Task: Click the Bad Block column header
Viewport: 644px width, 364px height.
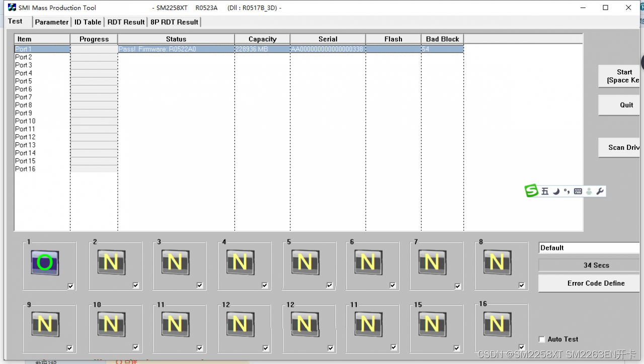Action: [x=443, y=39]
